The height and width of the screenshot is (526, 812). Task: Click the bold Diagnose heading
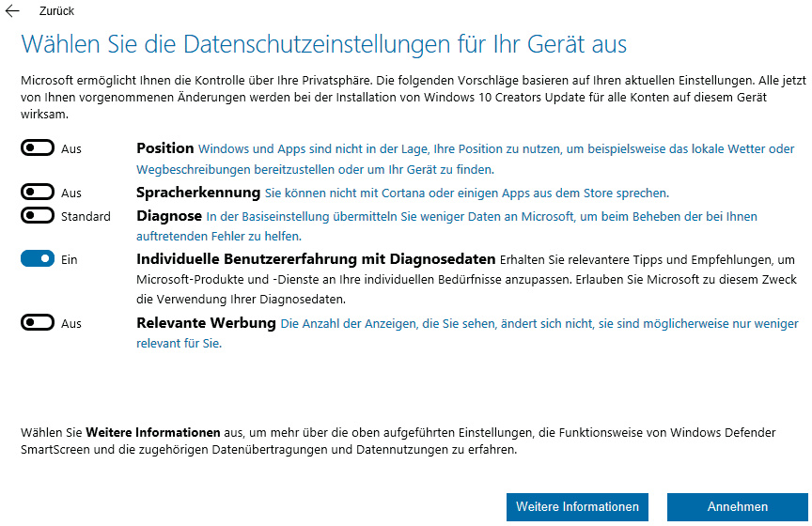[x=169, y=216]
